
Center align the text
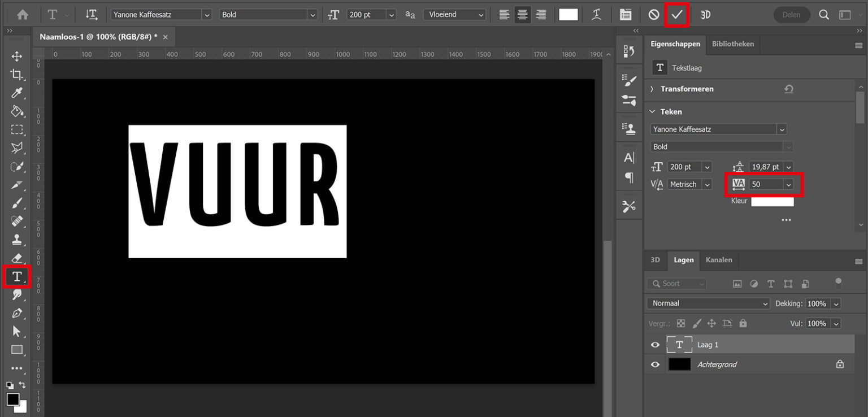click(523, 15)
